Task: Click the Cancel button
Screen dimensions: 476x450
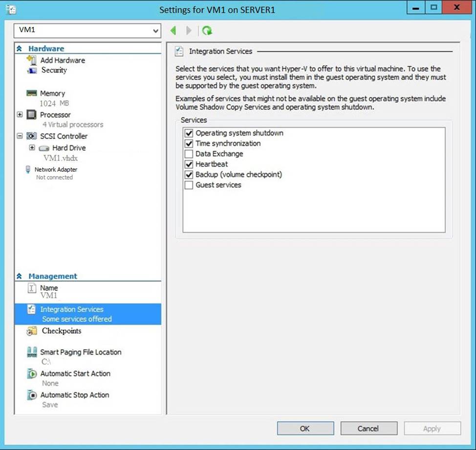Action: (x=368, y=428)
